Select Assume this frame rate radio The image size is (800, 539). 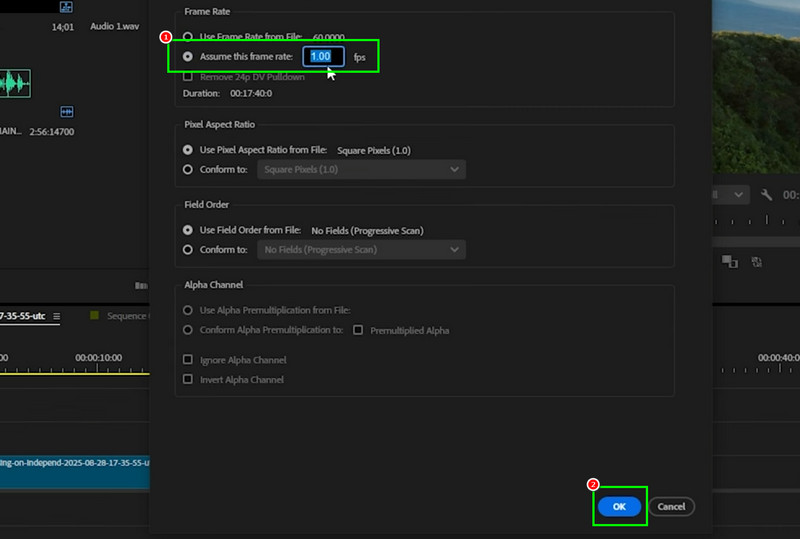[x=188, y=57]
